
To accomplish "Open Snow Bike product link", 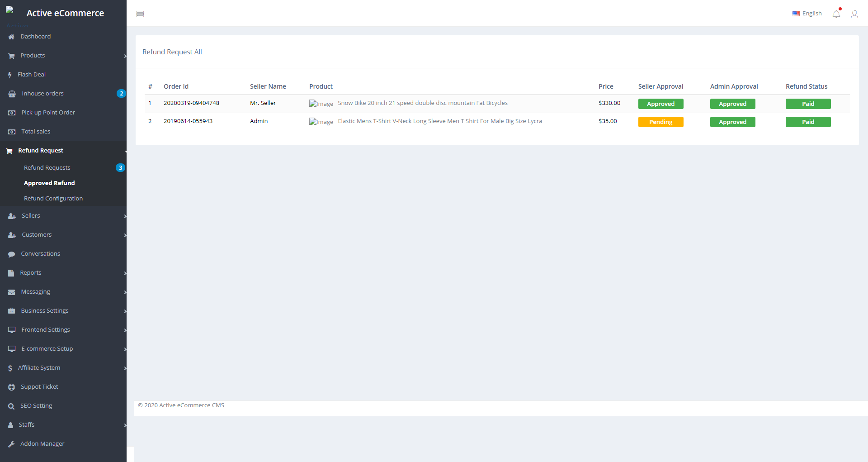I will (422, 103).
